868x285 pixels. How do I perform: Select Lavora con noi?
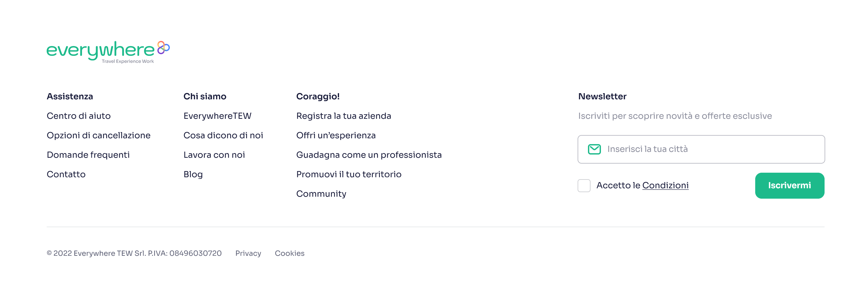click(214, 155)
